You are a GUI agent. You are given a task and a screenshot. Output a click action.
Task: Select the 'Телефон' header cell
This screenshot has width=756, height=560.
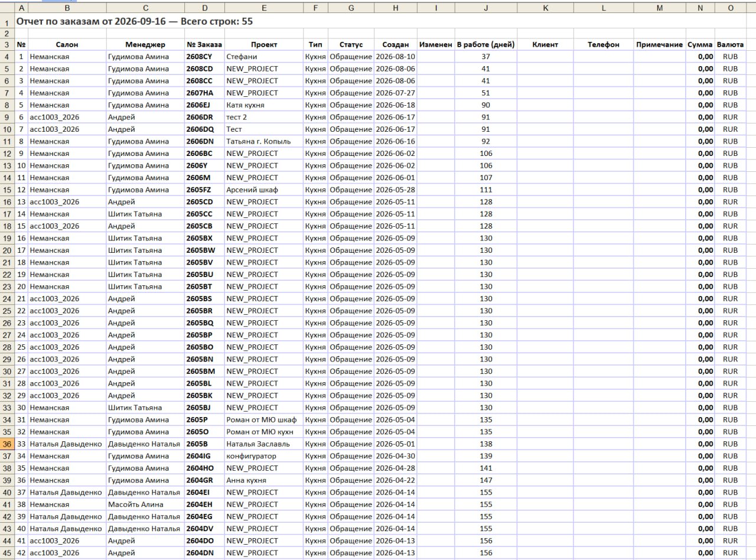(x=604, y=44)
